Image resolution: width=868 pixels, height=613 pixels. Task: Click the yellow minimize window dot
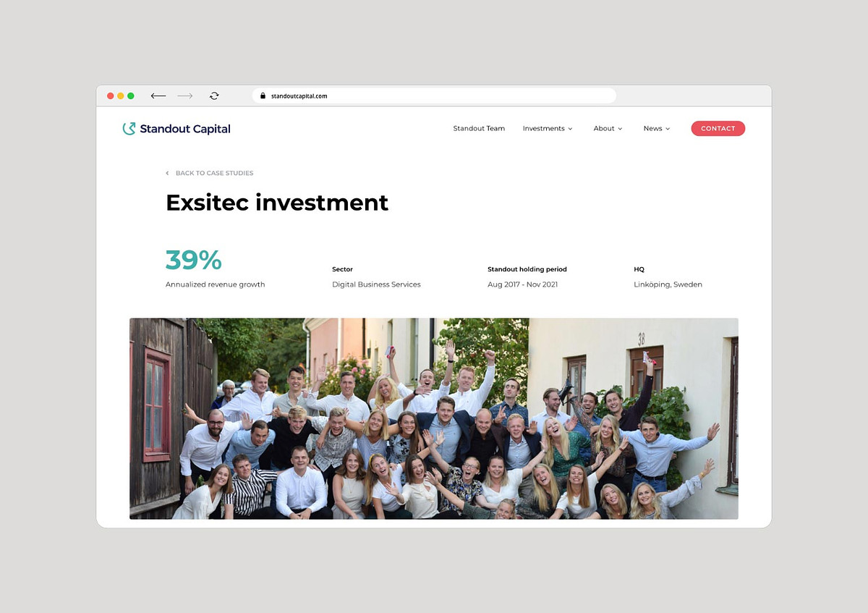tap(121, 96)
